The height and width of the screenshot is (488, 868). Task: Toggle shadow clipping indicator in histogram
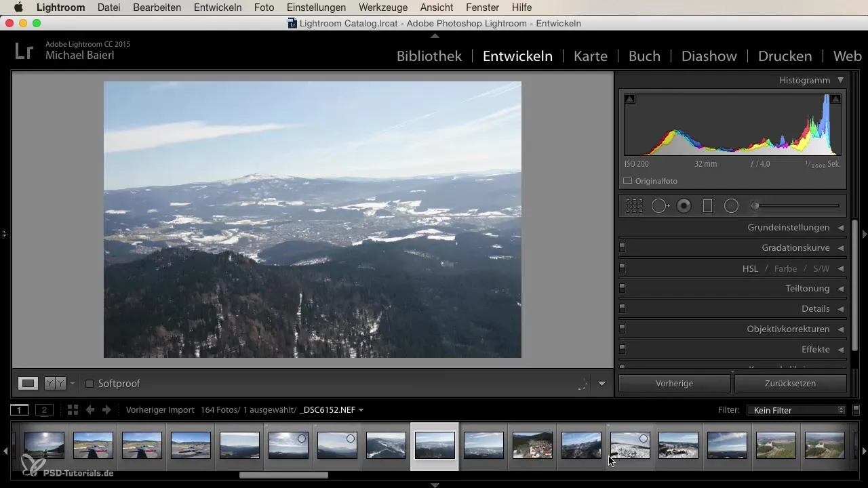[x=630, y=99]
